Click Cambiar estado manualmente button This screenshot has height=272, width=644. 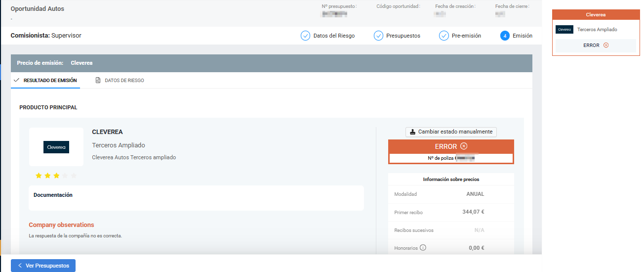[451, 132]
